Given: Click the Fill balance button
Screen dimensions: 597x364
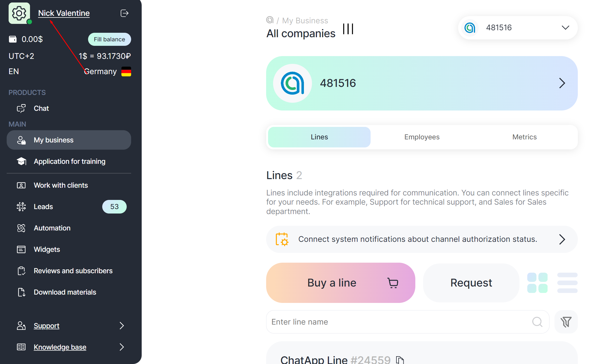Looking at the screenshot, I should pos(109,39).
